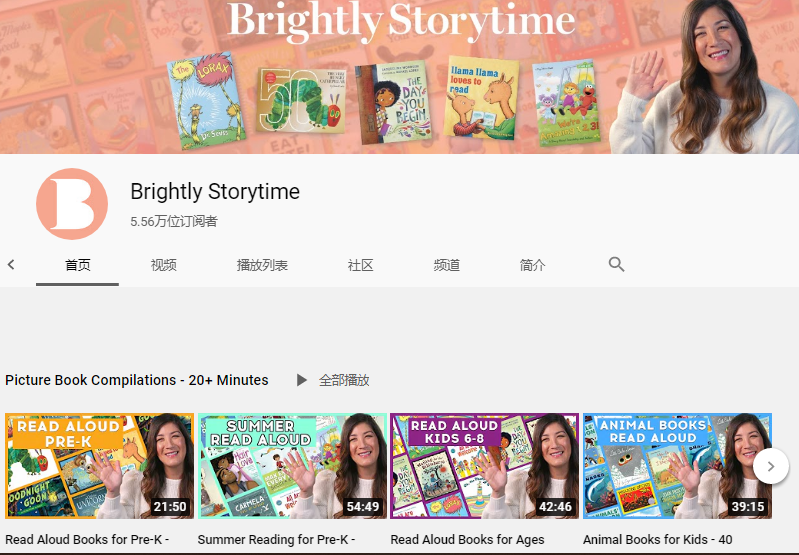Click the caterpillar 50 book cover in banner
Image resolution: width=799 pixels, height=555 pixels.
pos(301,100)
